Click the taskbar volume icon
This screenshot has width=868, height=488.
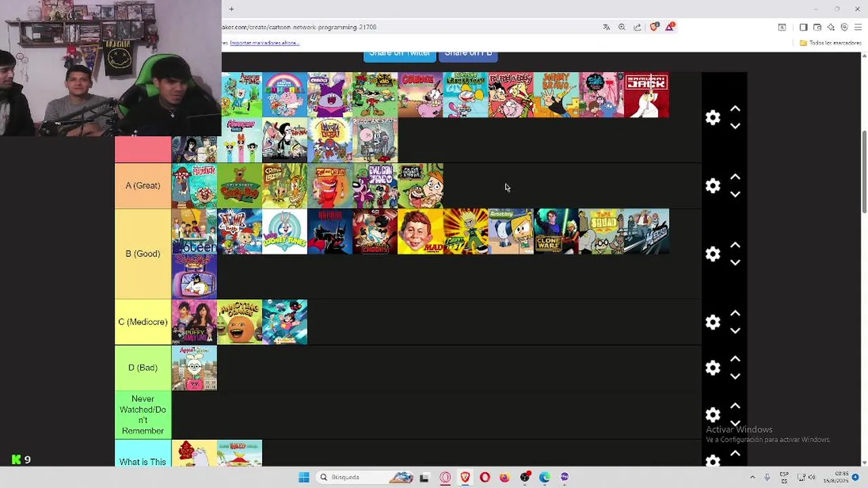[x=812, y=477]
